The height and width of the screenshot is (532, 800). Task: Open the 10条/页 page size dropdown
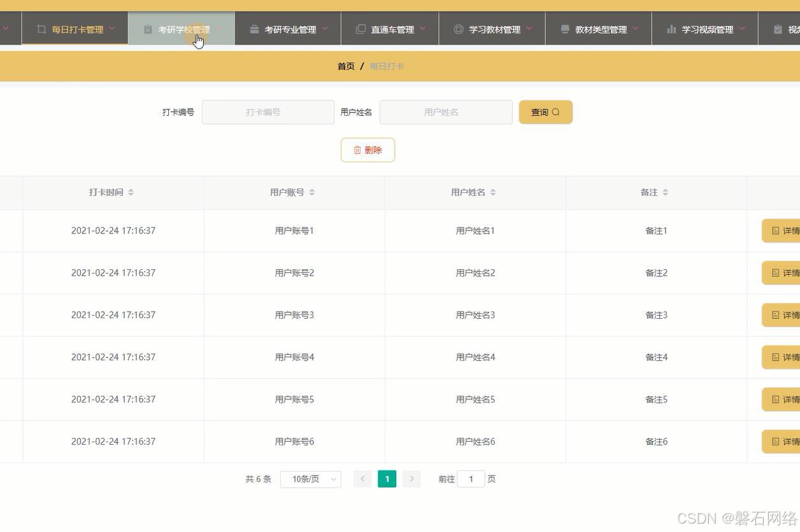[311, 479]
